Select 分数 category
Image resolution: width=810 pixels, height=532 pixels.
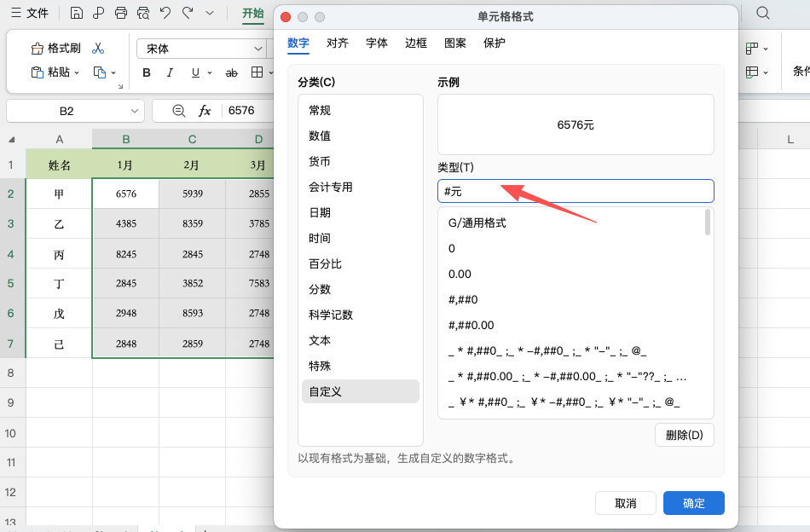coord(360,289)
